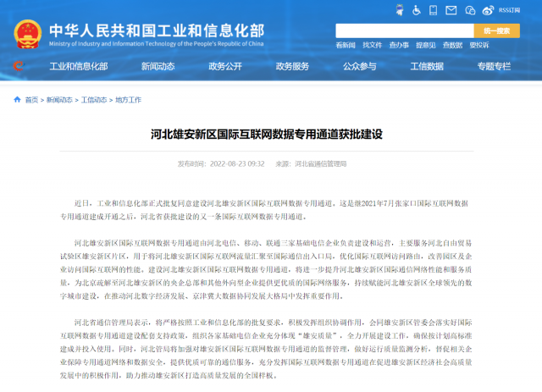Click the 找文件 quick link under search
The image size is (542, 392).
372,45
